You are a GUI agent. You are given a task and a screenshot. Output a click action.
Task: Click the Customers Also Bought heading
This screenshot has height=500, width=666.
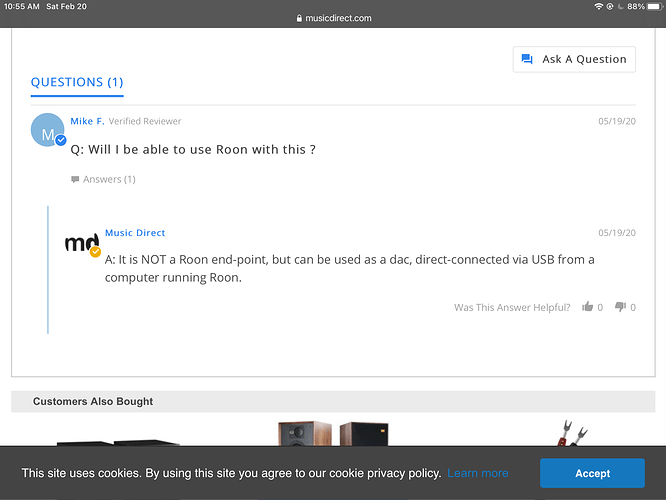[93, 401]
